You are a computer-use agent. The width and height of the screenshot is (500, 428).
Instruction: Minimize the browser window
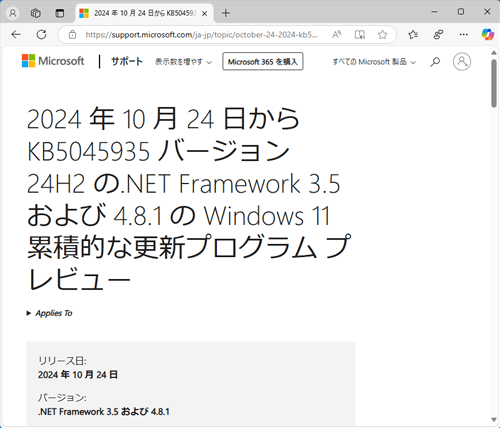coord(434,12)
